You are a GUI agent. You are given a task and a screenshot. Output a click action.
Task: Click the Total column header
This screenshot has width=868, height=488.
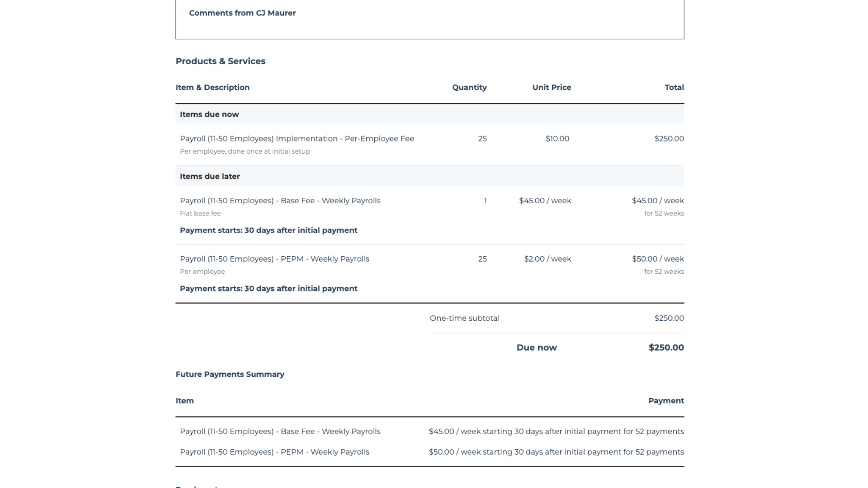[x=674, y=87]
